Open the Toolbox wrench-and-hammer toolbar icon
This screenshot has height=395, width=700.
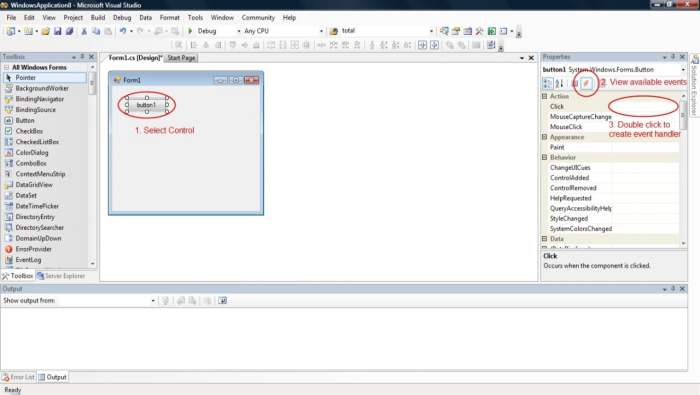pos(479,31)
